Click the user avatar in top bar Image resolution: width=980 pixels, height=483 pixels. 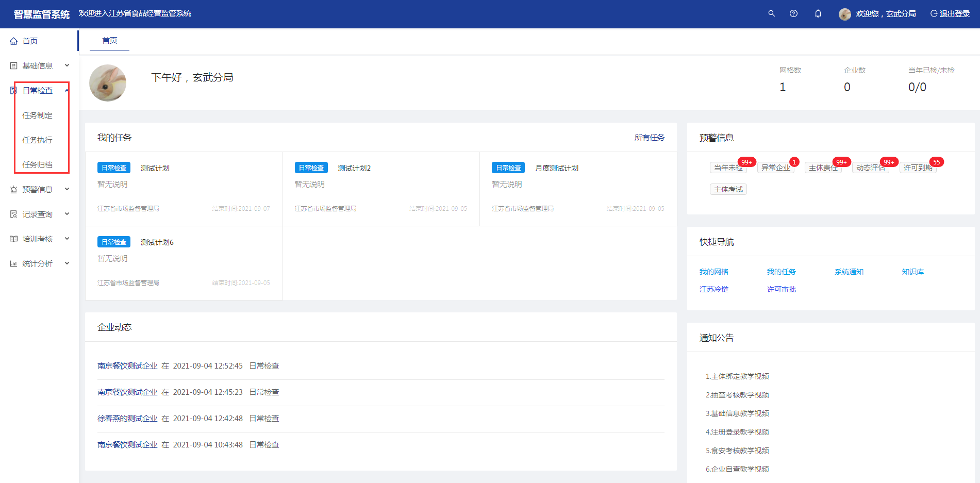tap(844, 14)
